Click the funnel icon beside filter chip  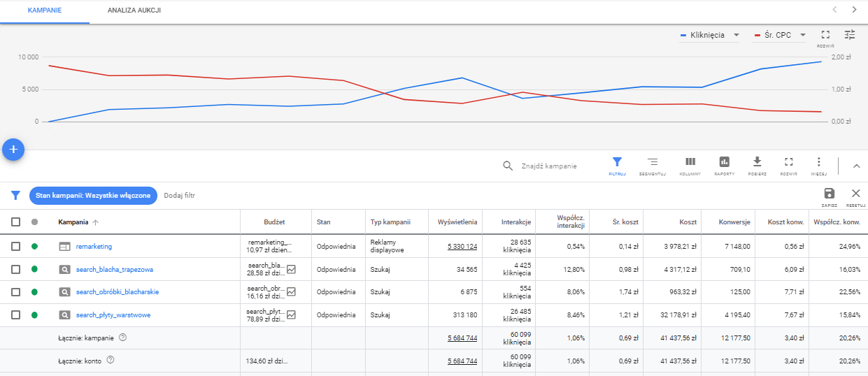(x=15, y=196)
